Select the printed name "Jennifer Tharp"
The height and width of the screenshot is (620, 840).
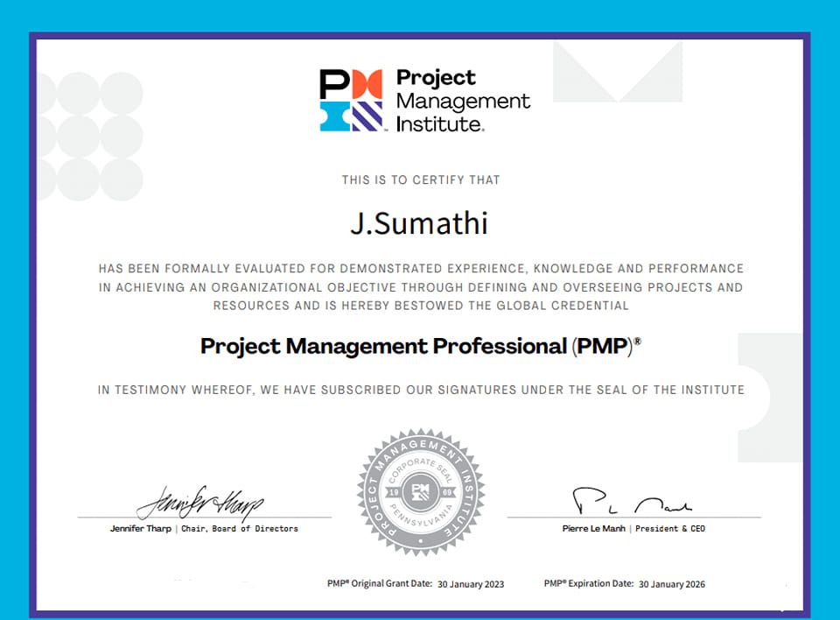tap(141, 529)
